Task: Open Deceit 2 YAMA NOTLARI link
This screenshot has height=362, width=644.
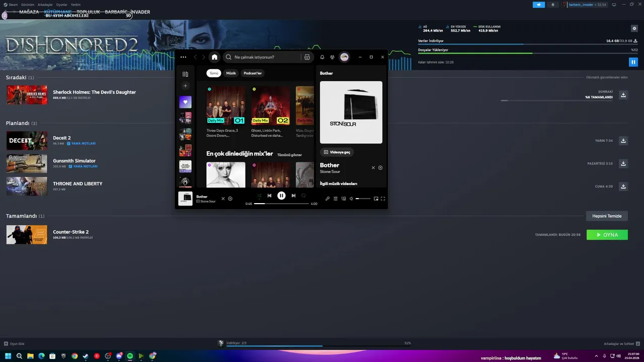Action: point(81,143)
